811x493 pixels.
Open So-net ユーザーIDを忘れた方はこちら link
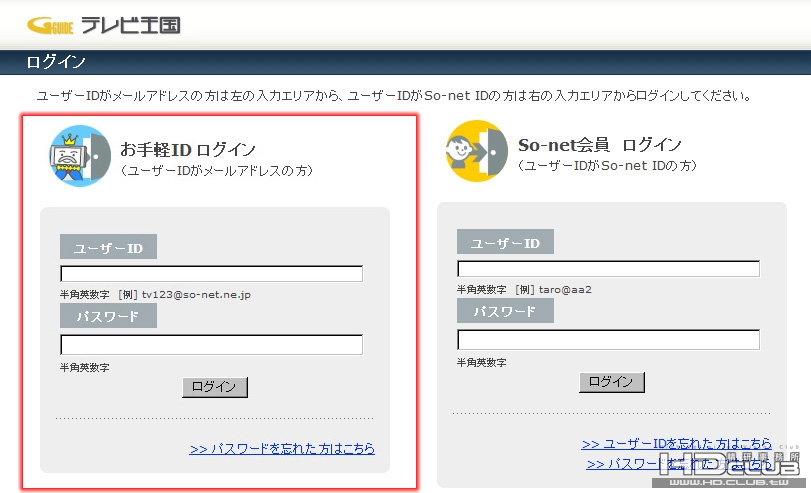pyautogui.click(x=677, y=444)
